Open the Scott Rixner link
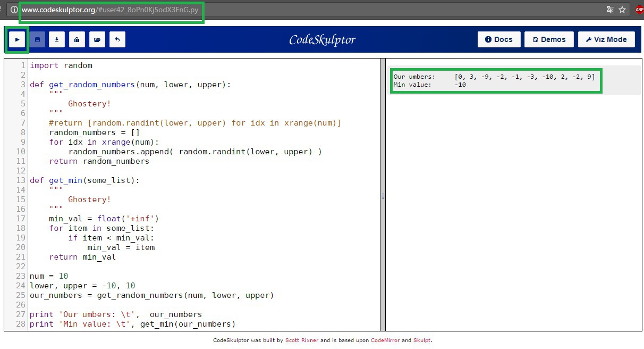The image size is (644, 349). point(302,340)
